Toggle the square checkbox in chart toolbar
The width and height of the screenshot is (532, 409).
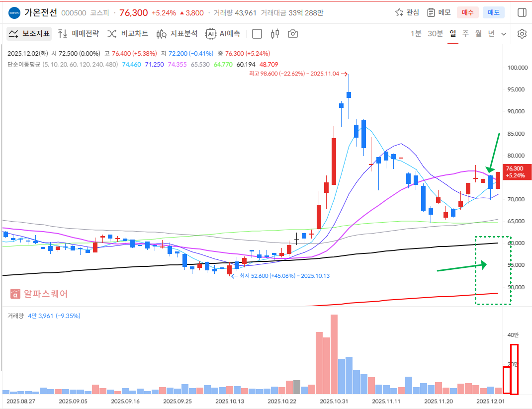(257, 34)
